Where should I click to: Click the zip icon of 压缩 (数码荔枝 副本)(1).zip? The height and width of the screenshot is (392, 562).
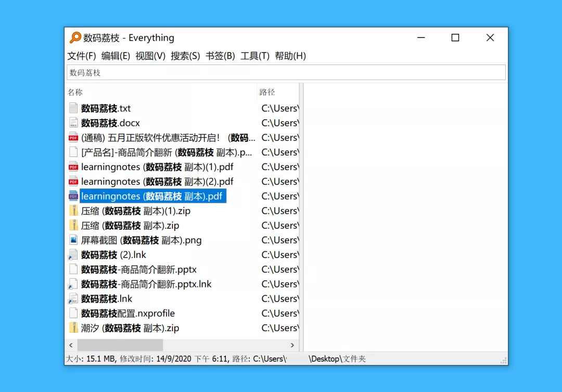pyautogui.click(x=73, y=211)
